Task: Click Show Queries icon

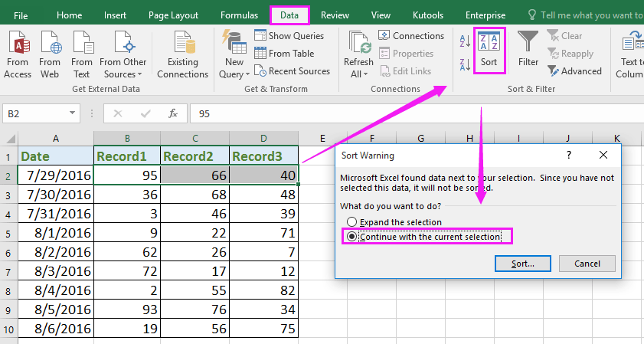Action: click(x=260, y=36)
